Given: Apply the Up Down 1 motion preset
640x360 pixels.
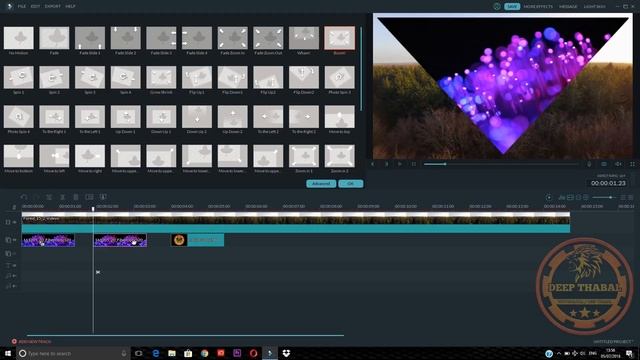Looking at the screenshot, I should [125, 117].
